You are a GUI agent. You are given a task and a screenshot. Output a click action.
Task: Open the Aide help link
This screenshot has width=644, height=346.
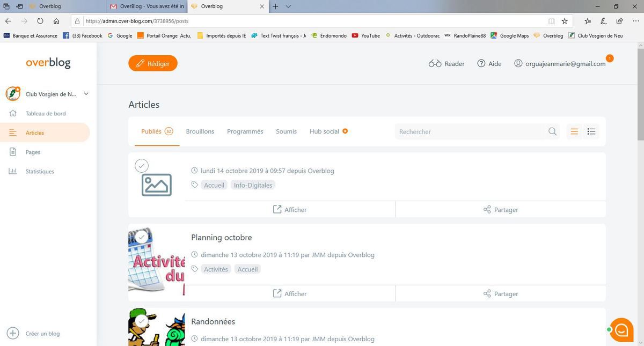pos(489,63)
